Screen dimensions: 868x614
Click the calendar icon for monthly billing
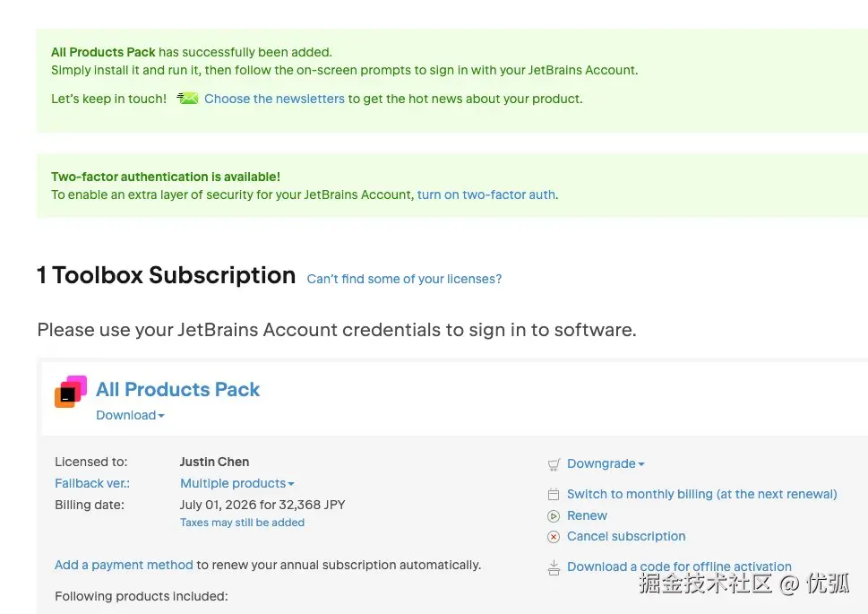(x=554, y=495)
